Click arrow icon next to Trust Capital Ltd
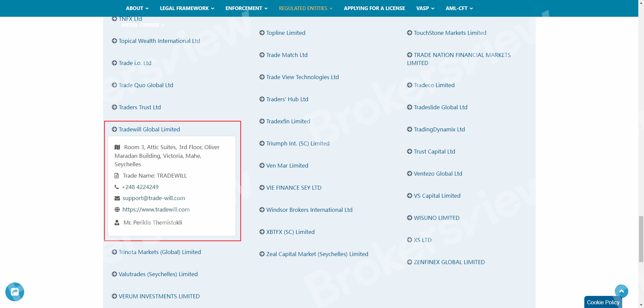Viewport: 644px width, 308px height. (410, 151)
